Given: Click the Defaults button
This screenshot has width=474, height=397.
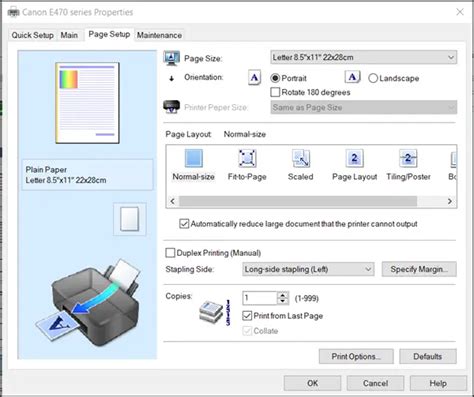Looking at the screenshot, I should pyautogui.click(x=428, y=357).
